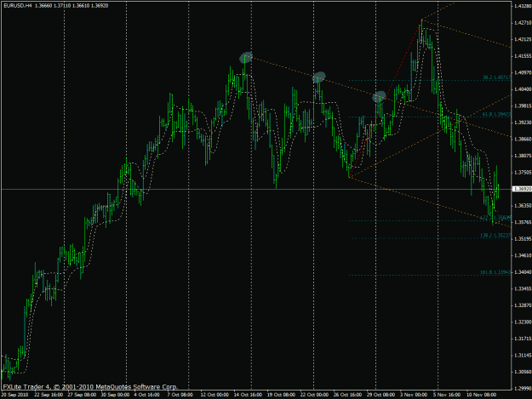Screen dimensions: 532x399
Task: Click the 29 Oct 08:00 time label
Action: click(380, 395)
